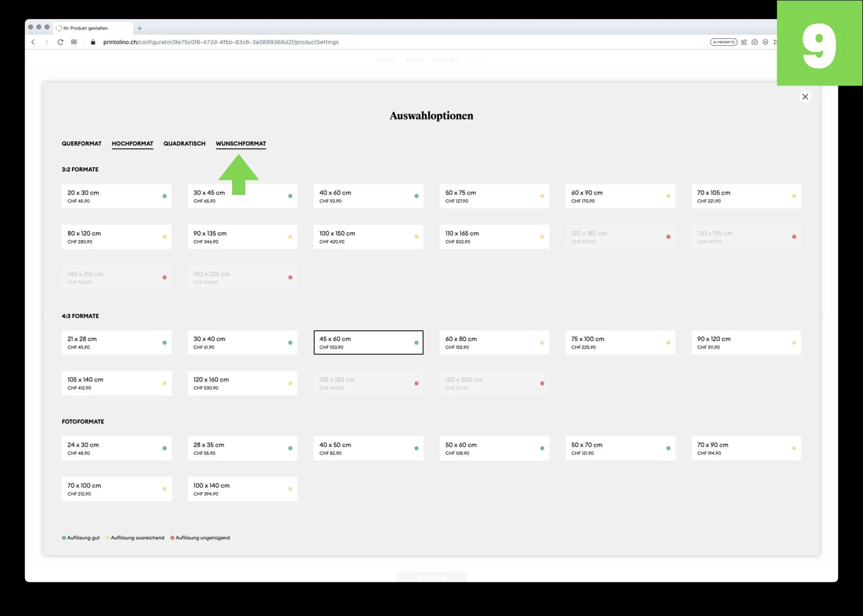The width and height of the screenshot is (863, 616).
Task: Select the 100 x 140 cm option
Action: click(242, 489)
